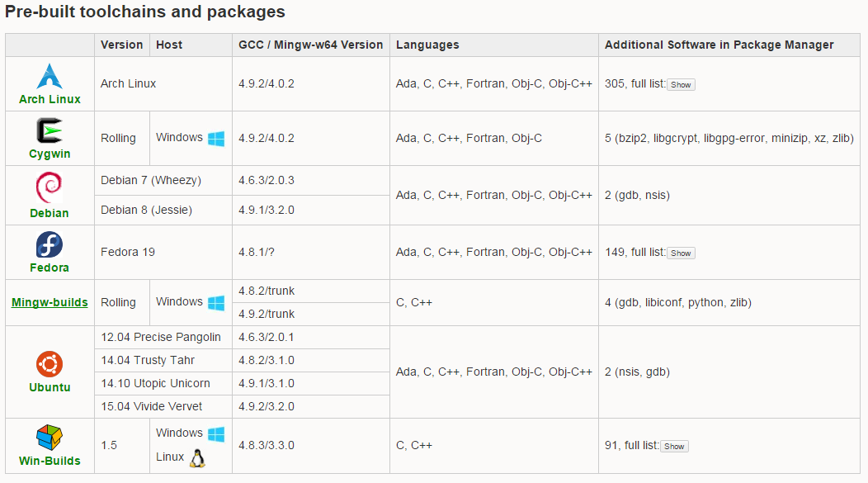Open the Mingw-builds link

[50, 302]
